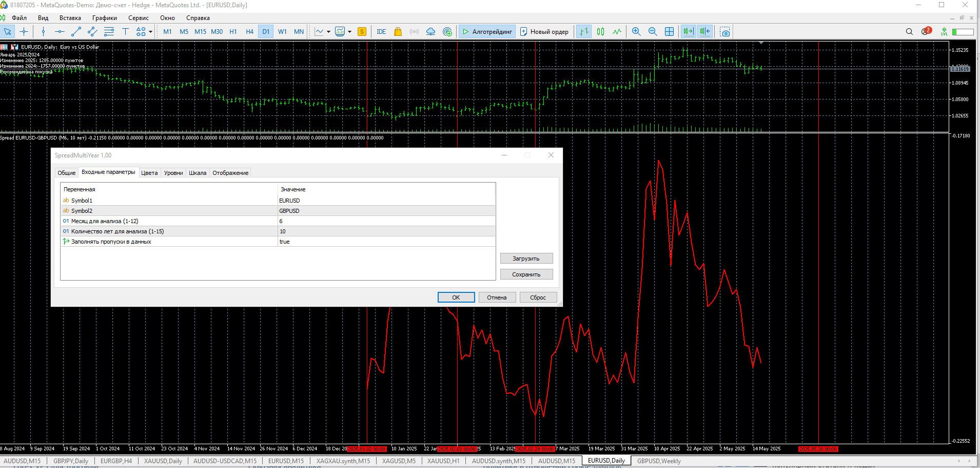The image size is (980, 476).
Task: Expand the indicators list dropdown arrow
Action: 328,32
